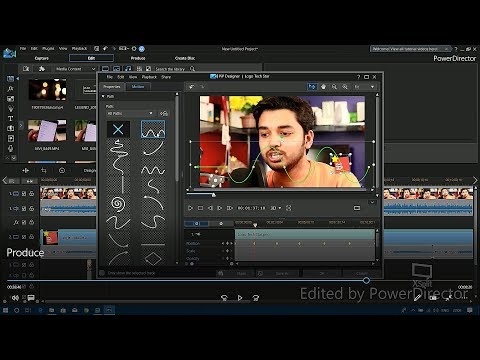Click the timeline Split tool icon

click(26, 170)
